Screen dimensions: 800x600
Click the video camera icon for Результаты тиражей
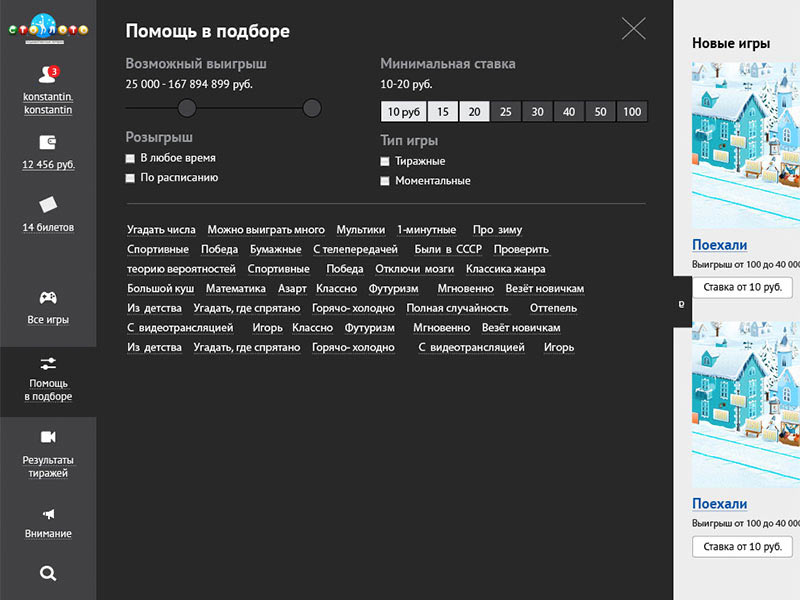tap(48, 437)
